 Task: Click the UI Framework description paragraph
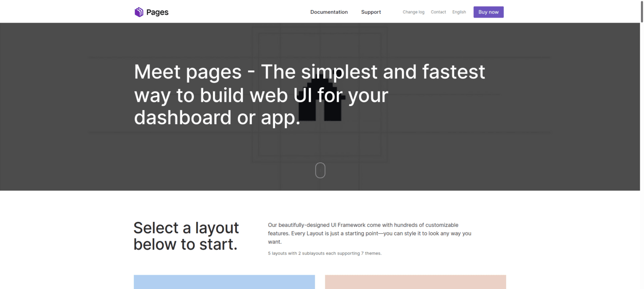[x=369, y=233]
